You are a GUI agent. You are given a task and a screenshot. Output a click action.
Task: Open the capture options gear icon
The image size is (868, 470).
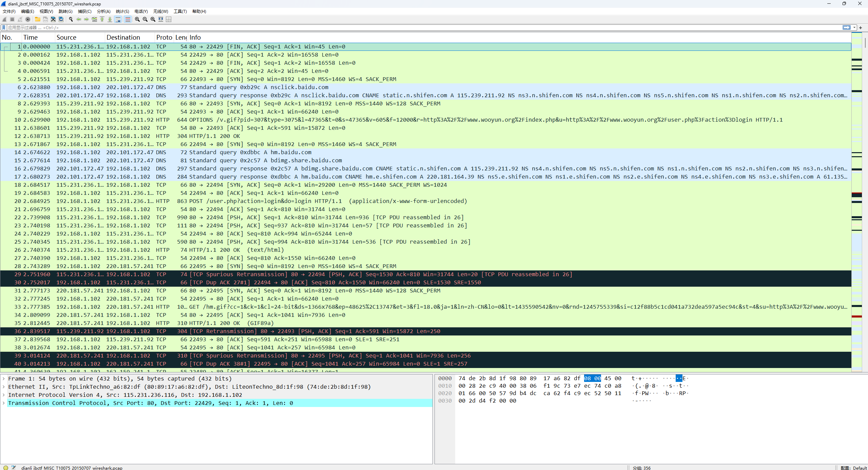point(28,19)
